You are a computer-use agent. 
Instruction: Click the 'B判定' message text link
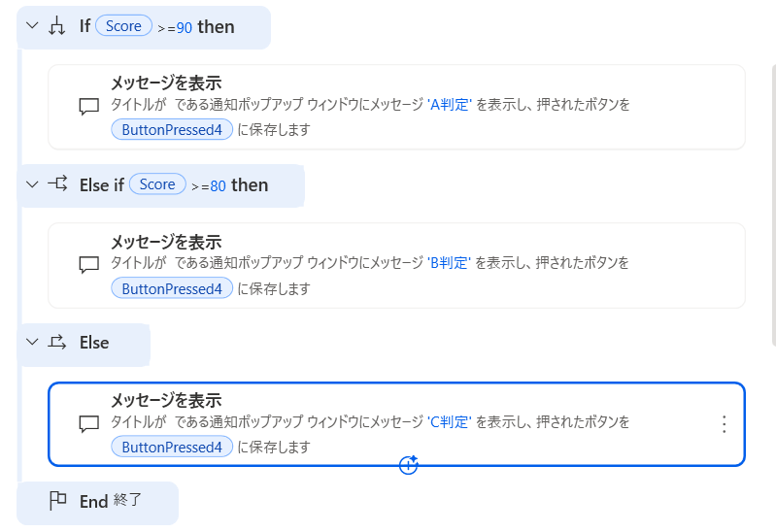[449, 263]
